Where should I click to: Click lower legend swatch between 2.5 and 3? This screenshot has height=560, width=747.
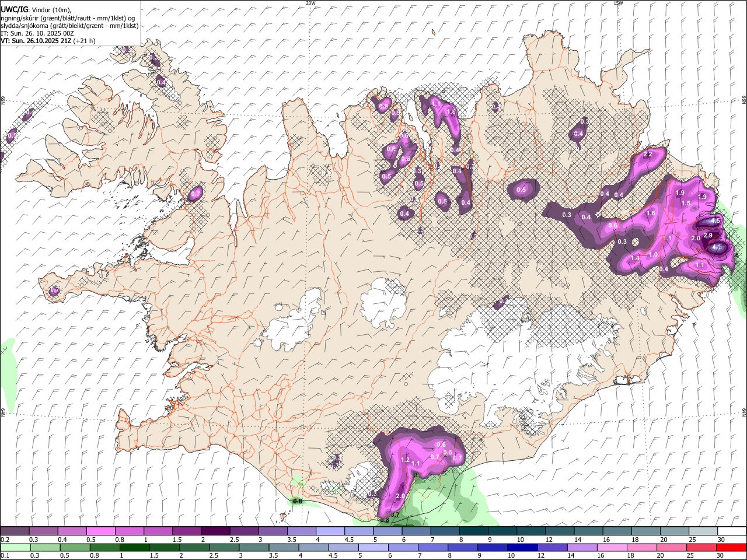click(x=225, y=547)
